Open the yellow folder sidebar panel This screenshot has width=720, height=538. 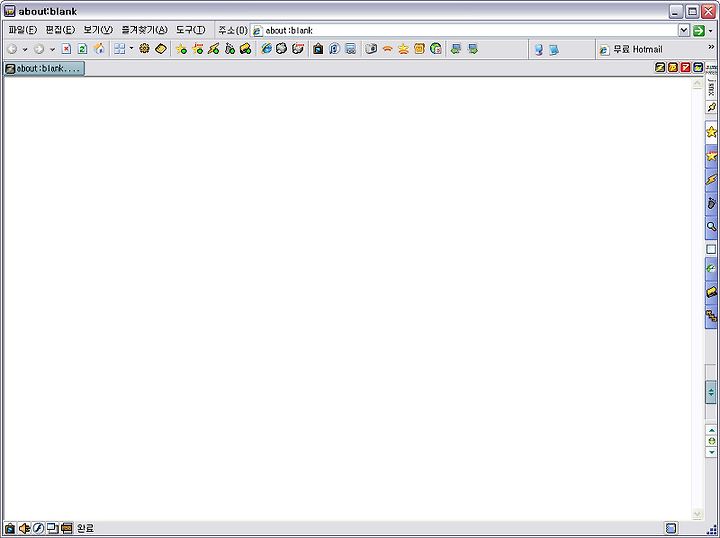[711, 292]
